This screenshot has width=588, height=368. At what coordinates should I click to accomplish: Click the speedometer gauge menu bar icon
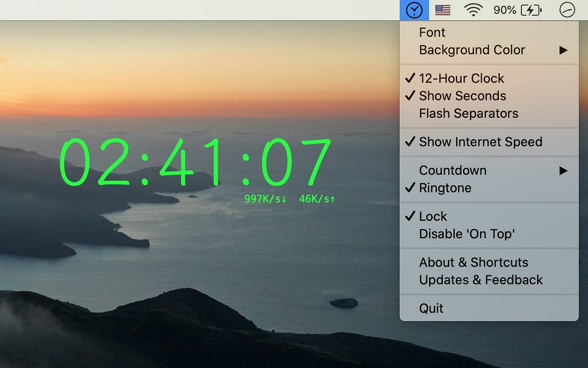click(x=568, y=9)
